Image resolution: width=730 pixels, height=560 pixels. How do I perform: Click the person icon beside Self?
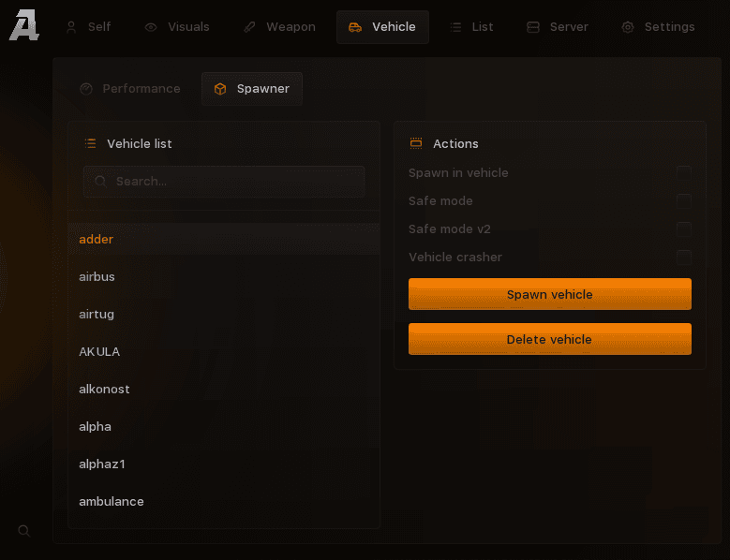(71, 27)
